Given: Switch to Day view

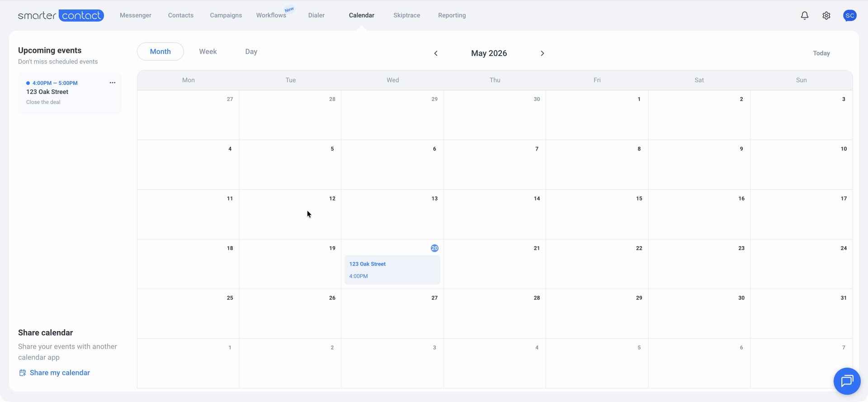Looking at the screenshot, I should (251, 51).
